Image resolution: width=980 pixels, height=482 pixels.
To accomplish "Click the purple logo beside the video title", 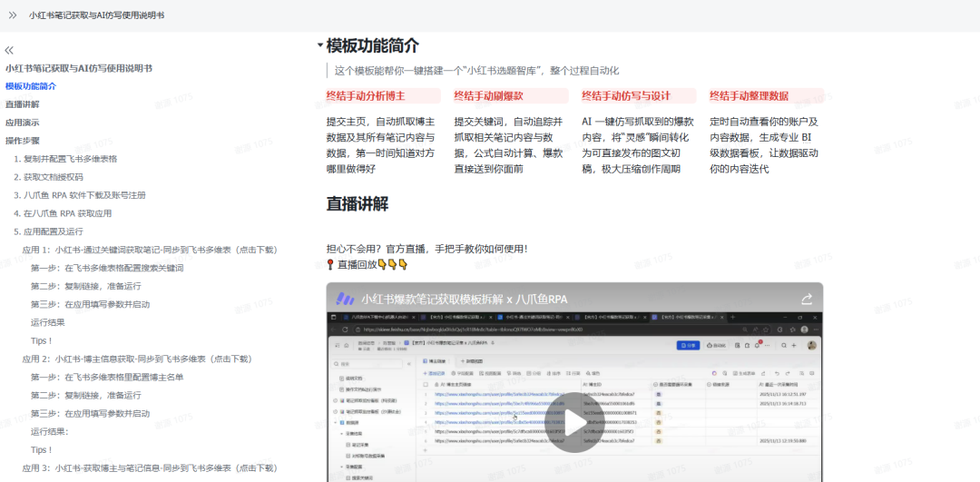I will click(346, 299).
